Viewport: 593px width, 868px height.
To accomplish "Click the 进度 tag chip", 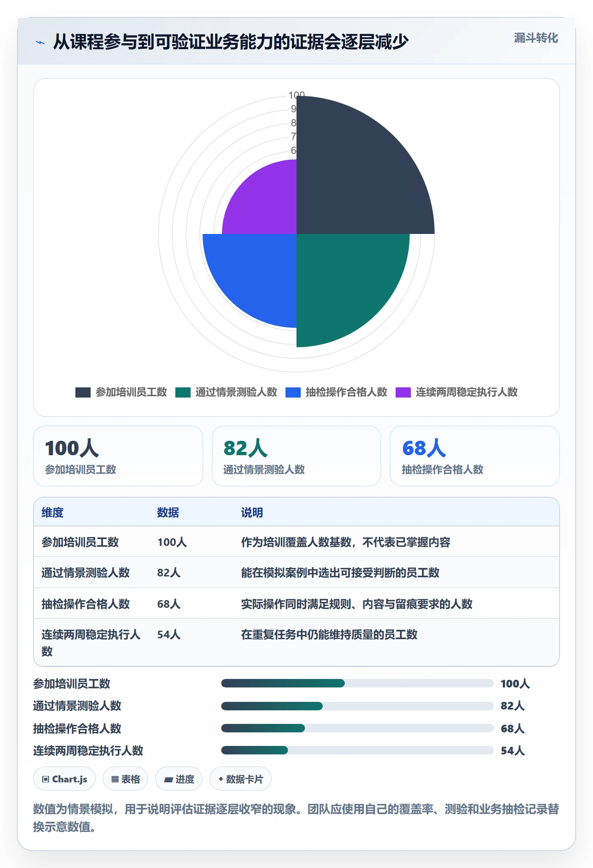I will 179,779.
